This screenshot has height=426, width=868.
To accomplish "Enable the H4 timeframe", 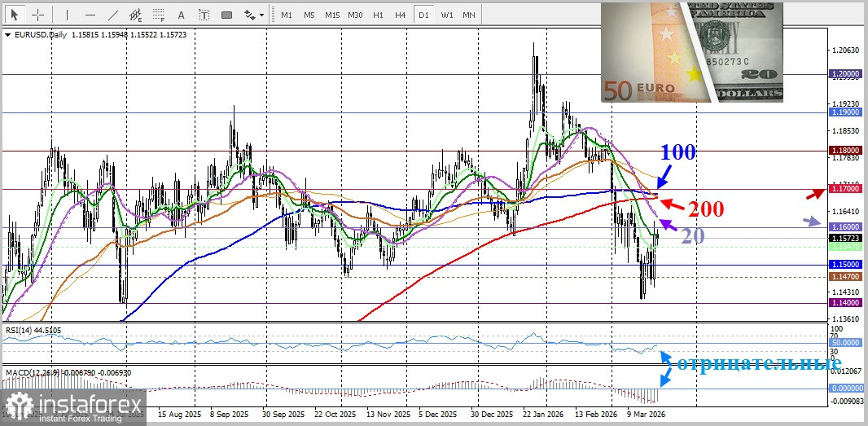I will click(x=401, y=15).
